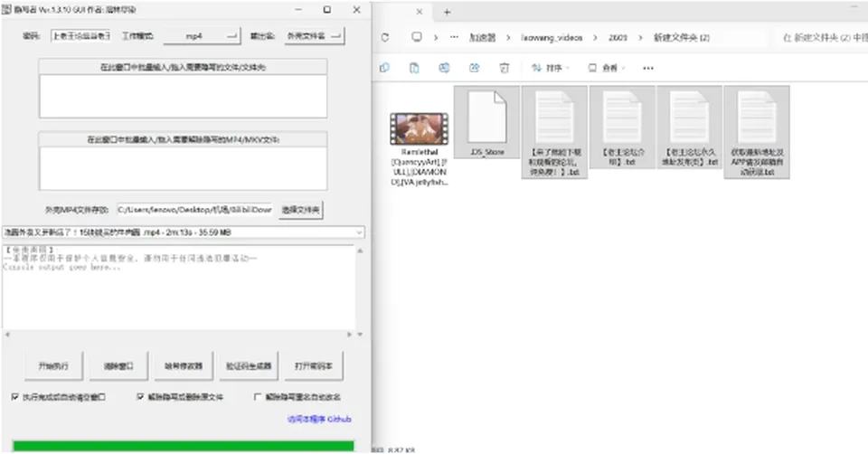Screen dimensions: 868x454
Task: Select the txt file next to .DS_Store
Action: 554,132
